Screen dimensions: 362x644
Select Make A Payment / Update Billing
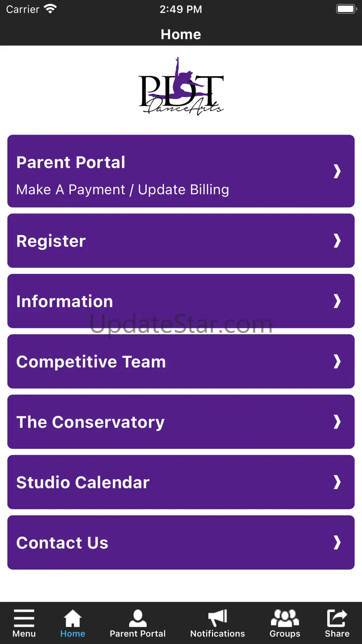[123, 189]
